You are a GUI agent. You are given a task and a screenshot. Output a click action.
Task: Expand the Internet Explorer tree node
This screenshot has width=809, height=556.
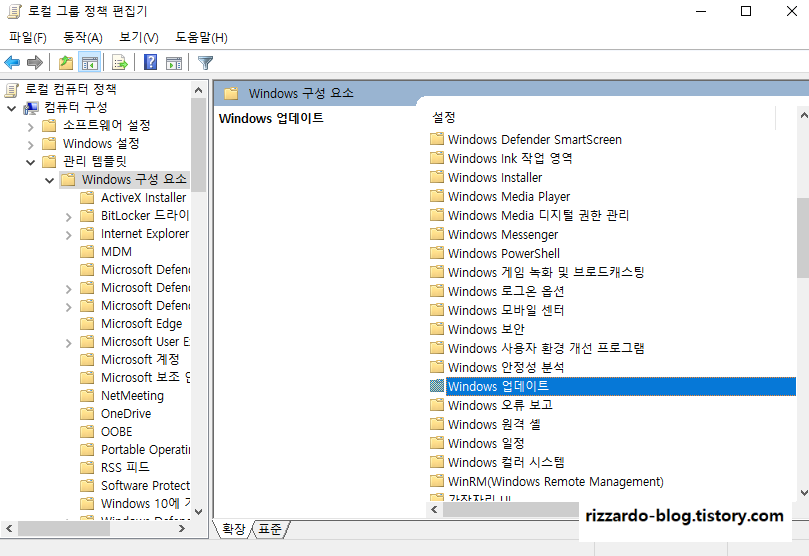(69, 235)
